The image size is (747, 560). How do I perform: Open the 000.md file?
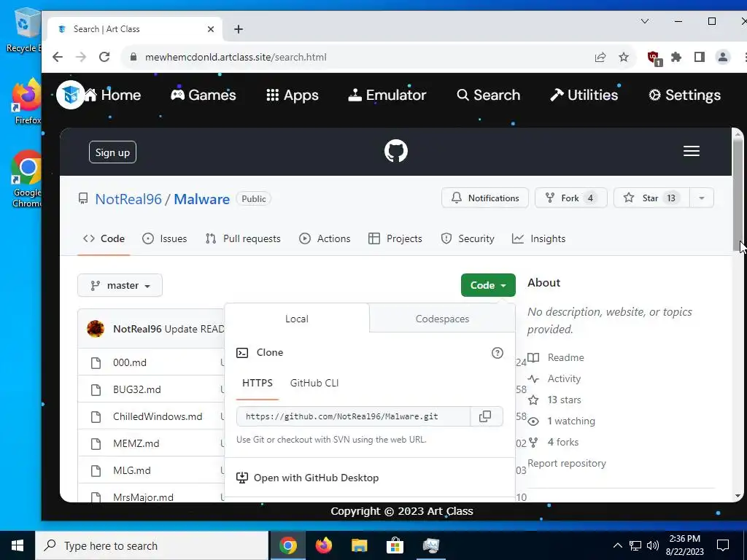[x=130, y=362]
